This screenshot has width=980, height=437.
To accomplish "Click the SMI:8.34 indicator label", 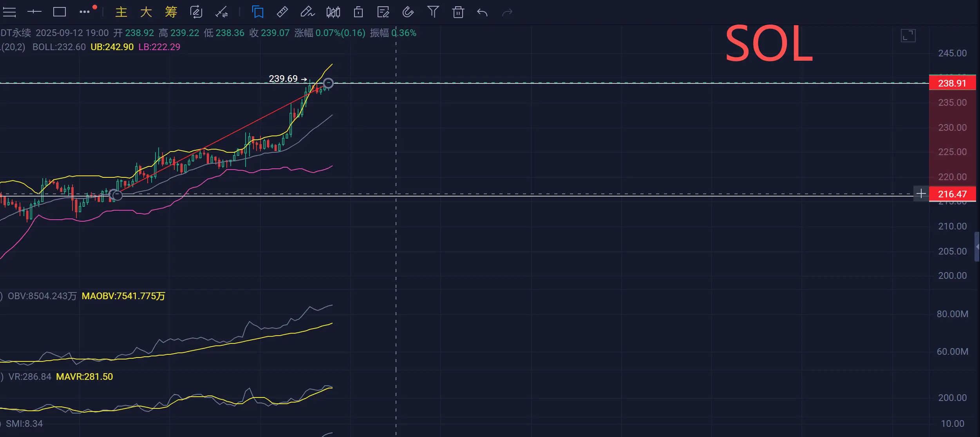I will 24,424.
